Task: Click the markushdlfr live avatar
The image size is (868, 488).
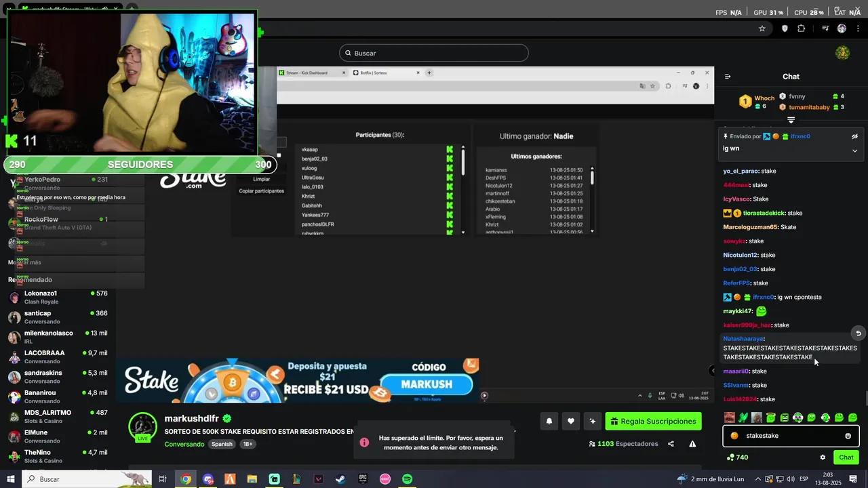Action: click(x=143, y=427)
